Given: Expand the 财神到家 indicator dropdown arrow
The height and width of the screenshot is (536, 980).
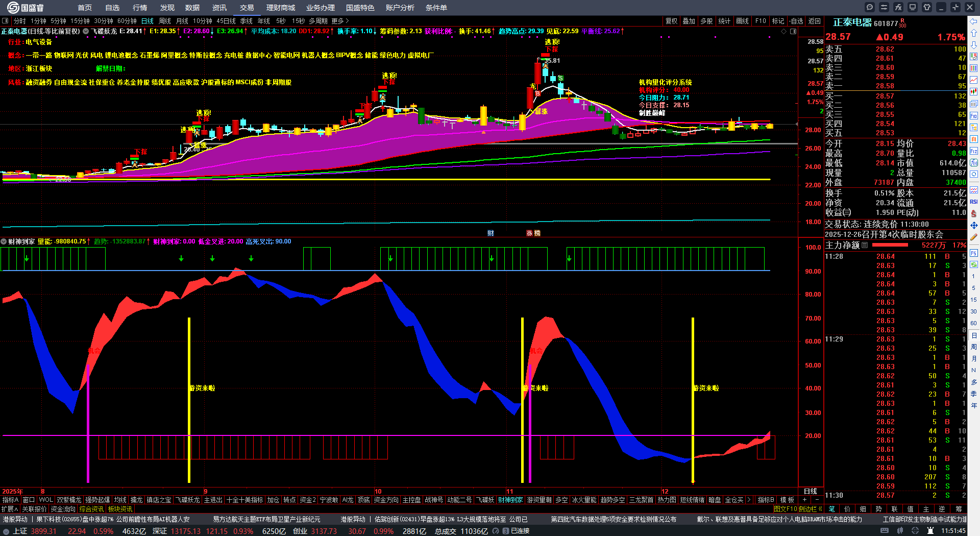Looking at the screenshot, I should tap(4, 241).
